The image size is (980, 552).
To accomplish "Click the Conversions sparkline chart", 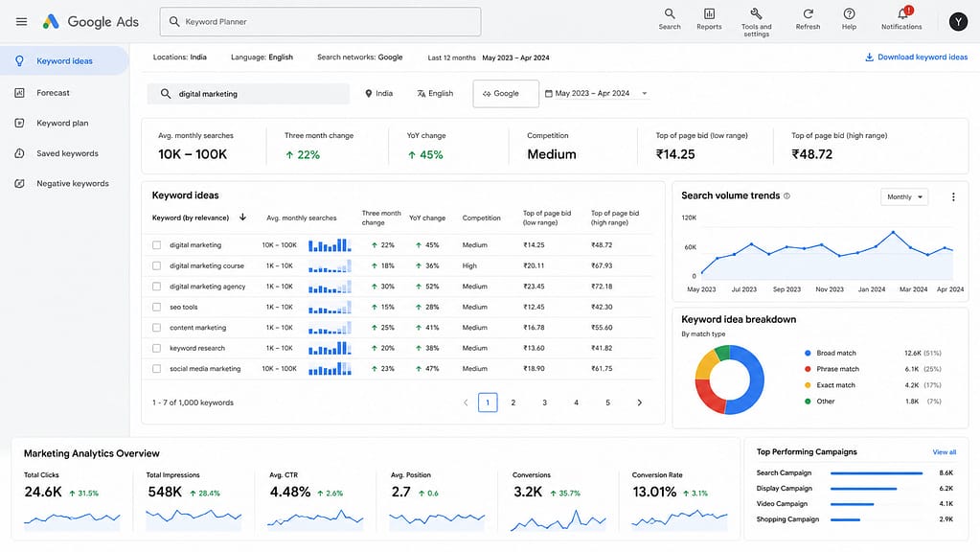I will coord(558,520).
